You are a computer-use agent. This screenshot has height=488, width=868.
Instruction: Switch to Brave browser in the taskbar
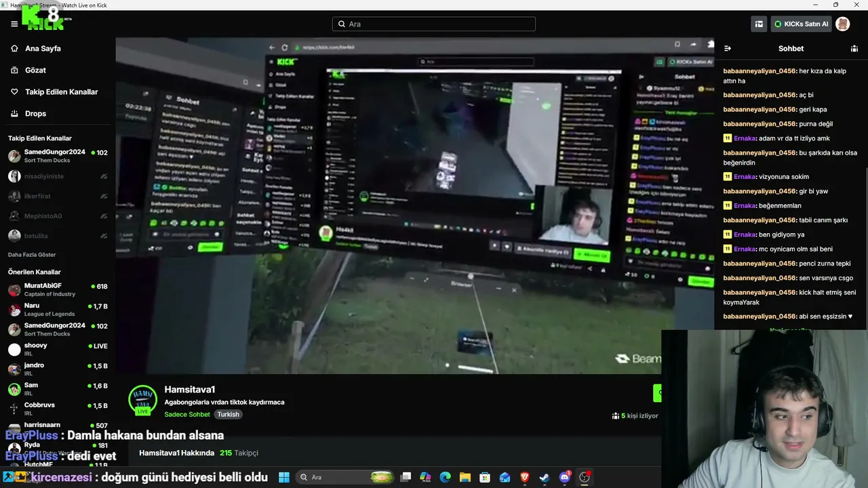pos(524,477)
